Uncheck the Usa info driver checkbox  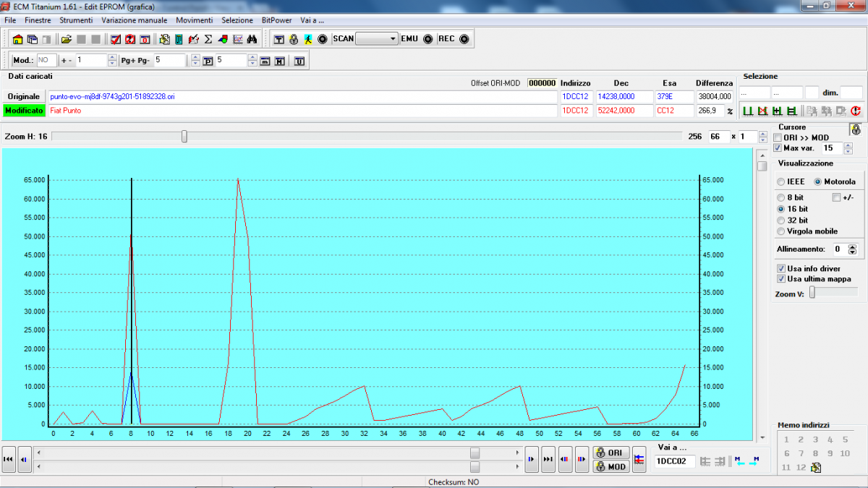[x=781, y=268]
